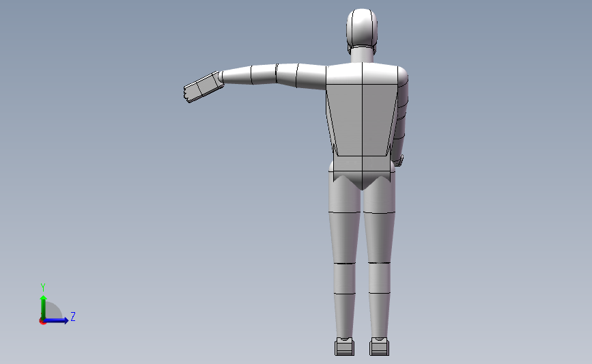
Task: Click the blue Z axis arrow of the triad
Action: pyautogui.click(x=56, y=320)
